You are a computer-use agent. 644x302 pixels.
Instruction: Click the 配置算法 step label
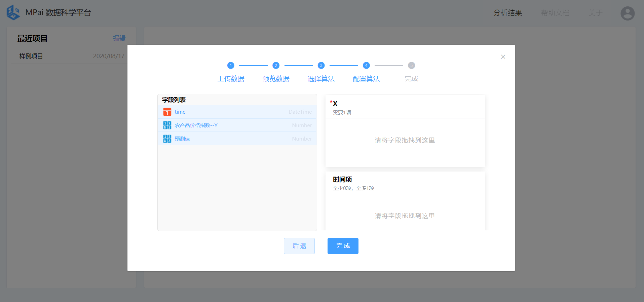click(x=366, y=79)
